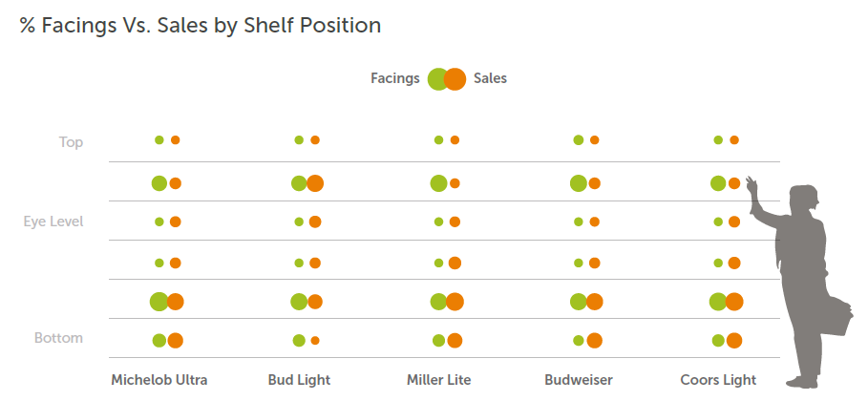Select the Michelob Ultra brand label
The height and width of the screenshot is (401, 868).
coord(159,380)
